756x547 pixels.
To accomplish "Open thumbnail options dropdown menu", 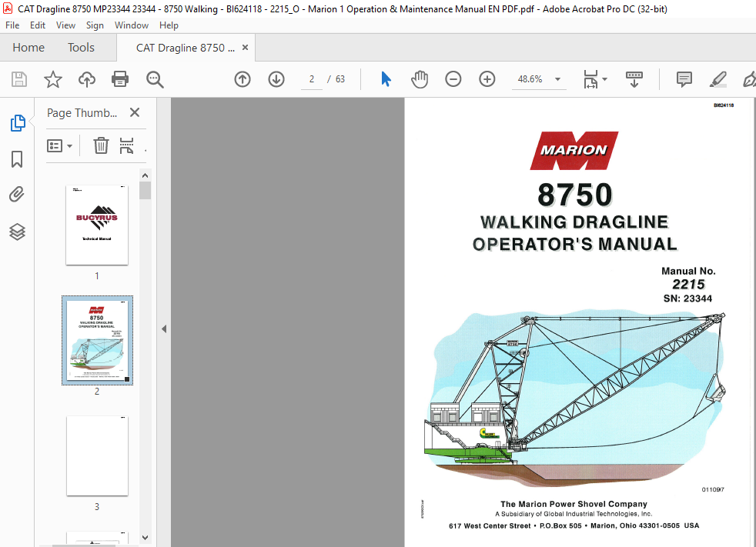I will pyautogui.click(x=59, y=145).
